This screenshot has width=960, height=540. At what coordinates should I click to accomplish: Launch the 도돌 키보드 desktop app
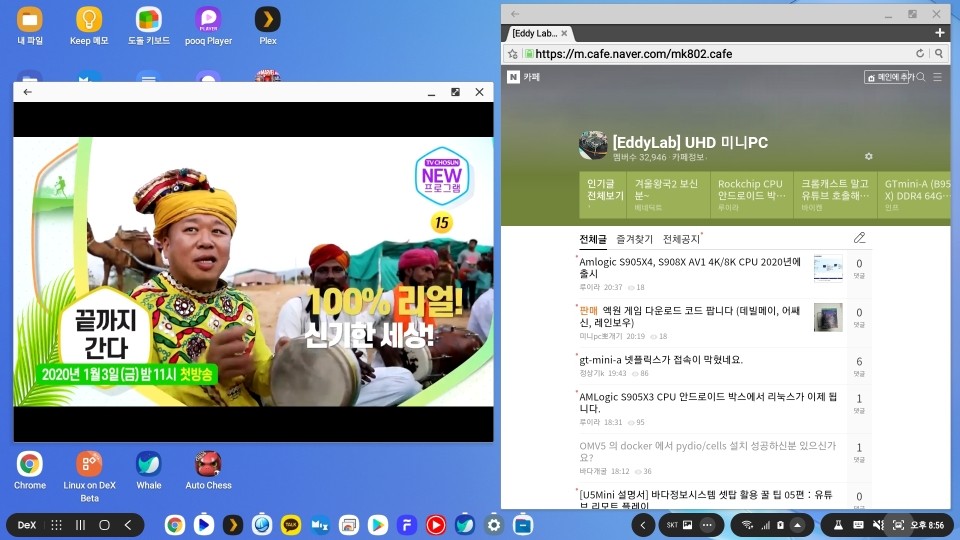[148, 25]
